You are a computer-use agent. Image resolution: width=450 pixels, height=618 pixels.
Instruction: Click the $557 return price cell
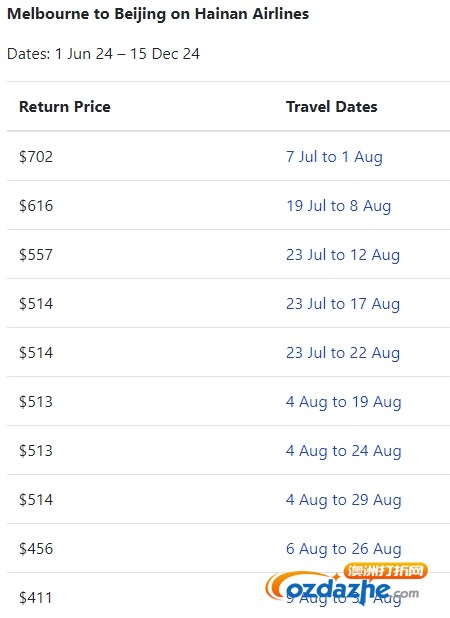pos(36,255)
